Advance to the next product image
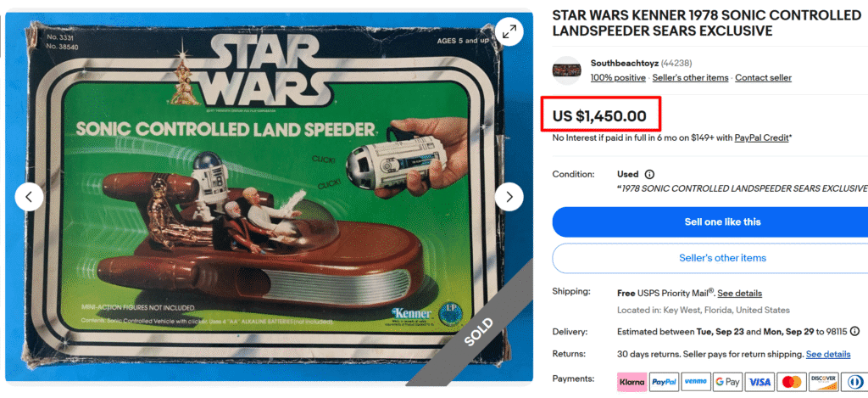The height and width of the screenshot is (398, 868). pos(509,197)
